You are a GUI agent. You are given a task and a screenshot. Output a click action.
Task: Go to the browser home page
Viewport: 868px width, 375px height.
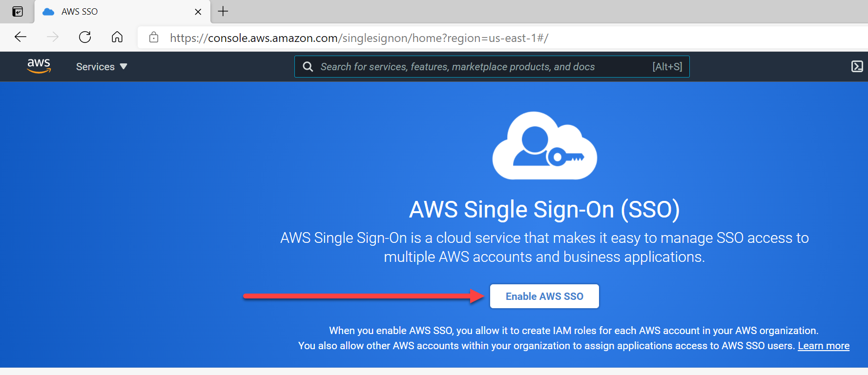(x=117, y=37)
